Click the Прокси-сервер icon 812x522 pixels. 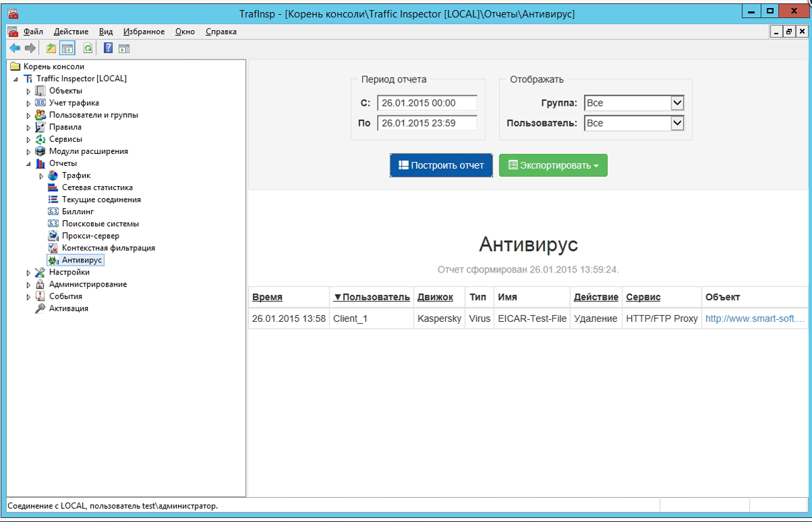(54, 236)
